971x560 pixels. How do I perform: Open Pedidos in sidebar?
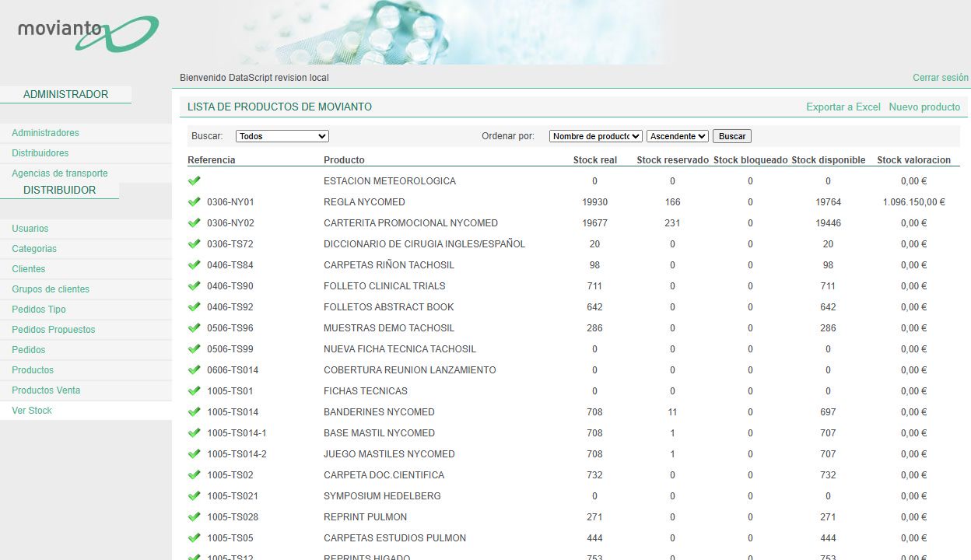pos(29,350)
